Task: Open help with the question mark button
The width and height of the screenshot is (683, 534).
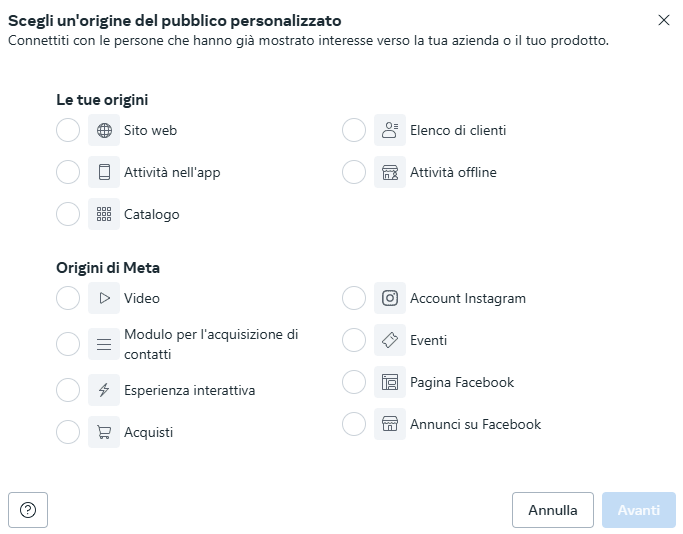Action: click(28, 510)
